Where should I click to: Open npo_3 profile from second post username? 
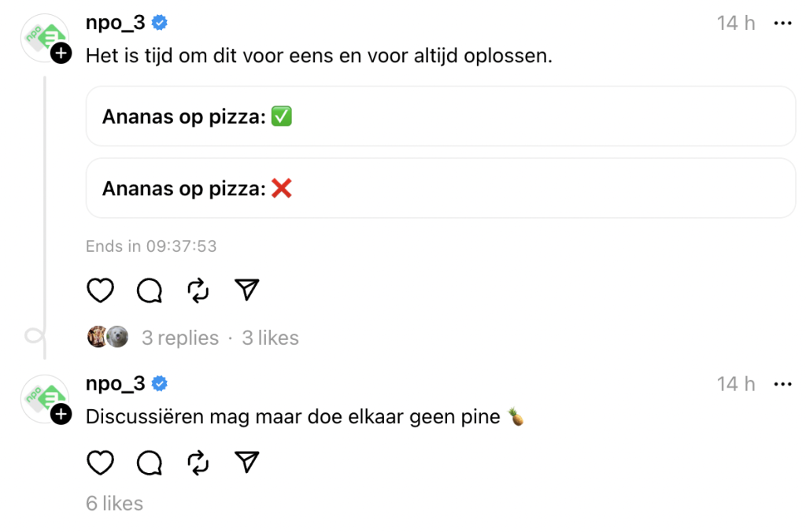[x=115, y=383]
